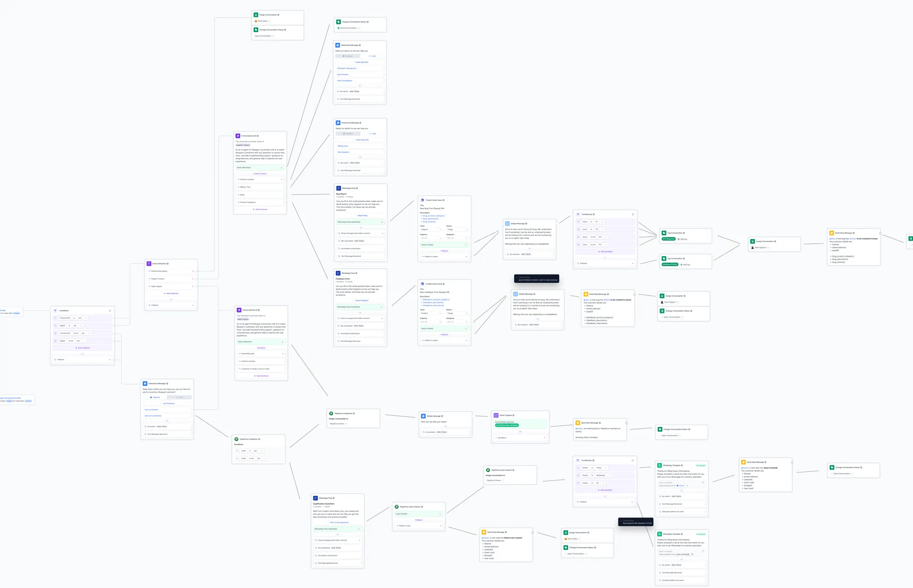Open the 'is' operator dropdown in Condition 1
The image size is (913, 588).
[x=591, y=222]
